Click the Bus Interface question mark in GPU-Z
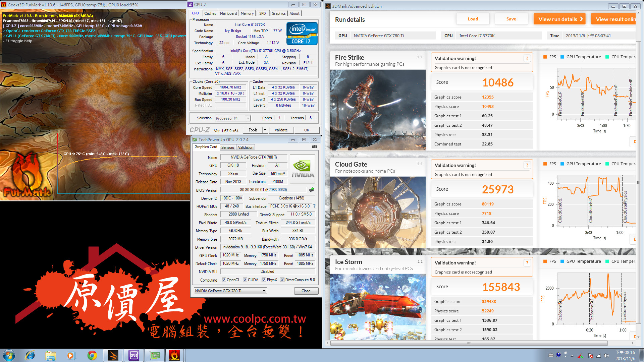Screen dimensions: 644x362 [314, 206]
